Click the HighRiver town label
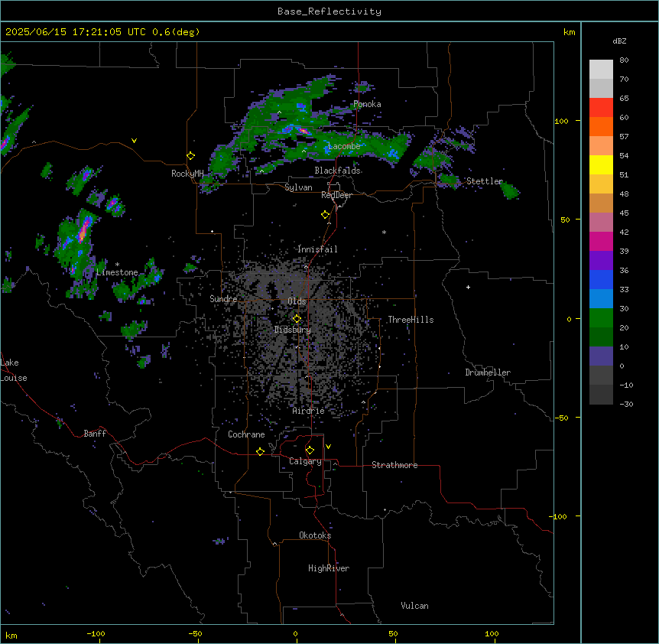This screenshot has height=644, width=659. [x=329, y=568]
